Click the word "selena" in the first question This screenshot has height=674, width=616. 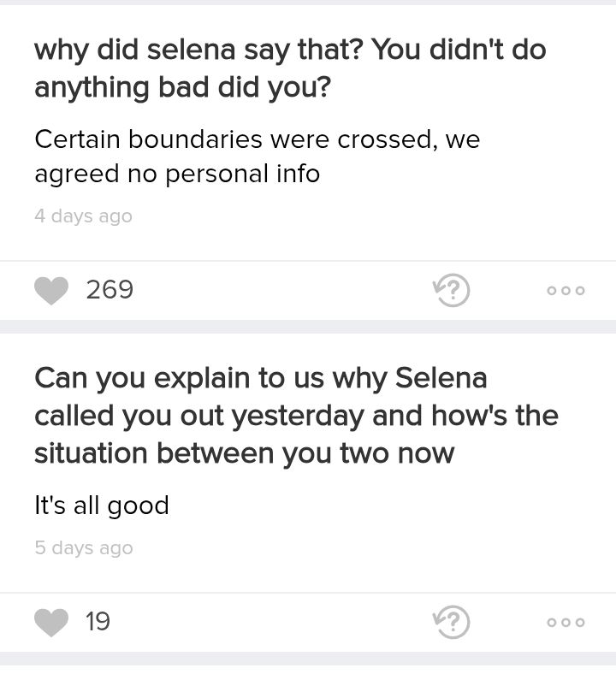pos(191,50)
